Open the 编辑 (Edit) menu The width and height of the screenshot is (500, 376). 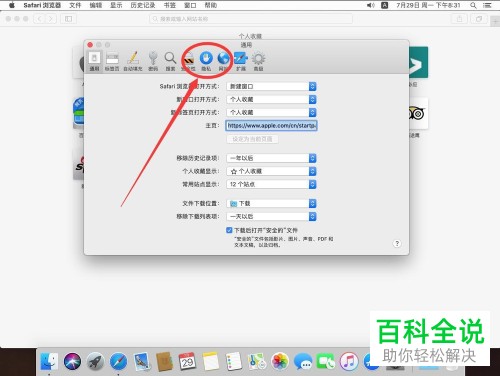click(96, 5)
